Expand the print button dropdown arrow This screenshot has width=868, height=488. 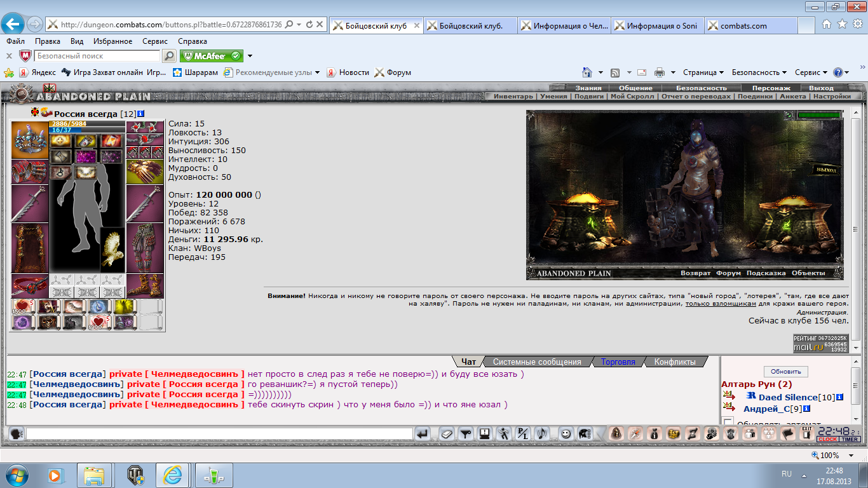pos(674,72)
